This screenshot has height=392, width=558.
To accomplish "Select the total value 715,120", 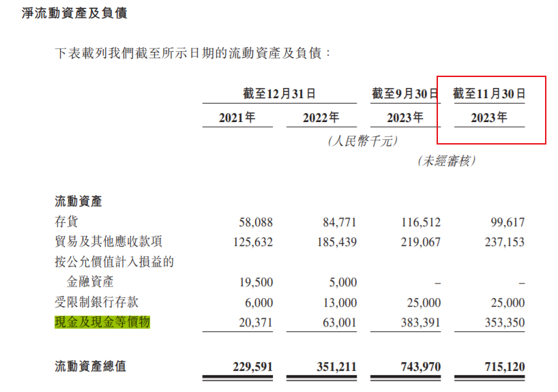I will pos(503,367).
